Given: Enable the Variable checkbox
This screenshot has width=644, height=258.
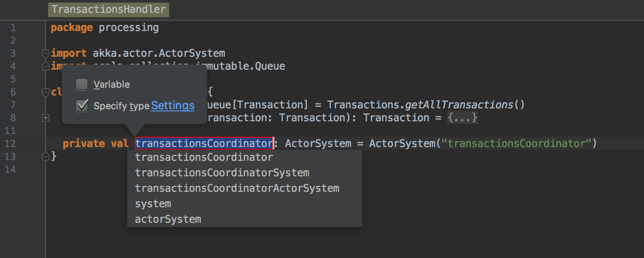Looking at the screenshot, I should [x=82, y=84].
